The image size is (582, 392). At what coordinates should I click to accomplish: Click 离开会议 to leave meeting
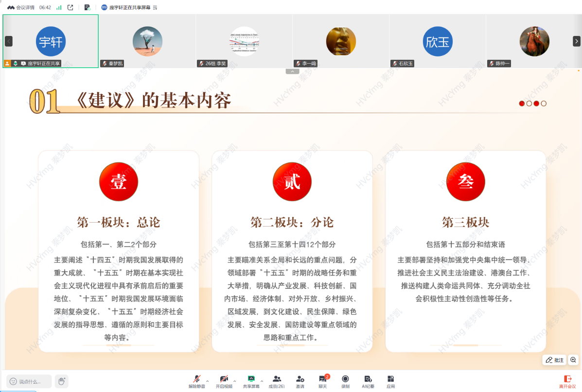click(x=567, y=381)
